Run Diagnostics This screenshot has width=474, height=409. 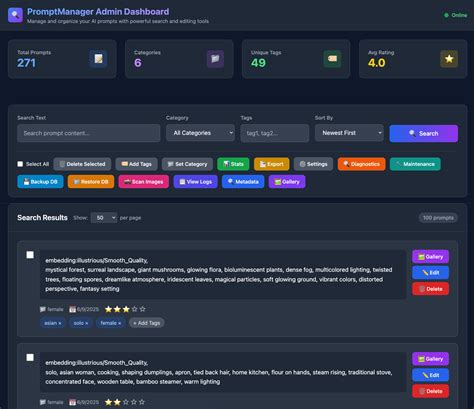361,164
